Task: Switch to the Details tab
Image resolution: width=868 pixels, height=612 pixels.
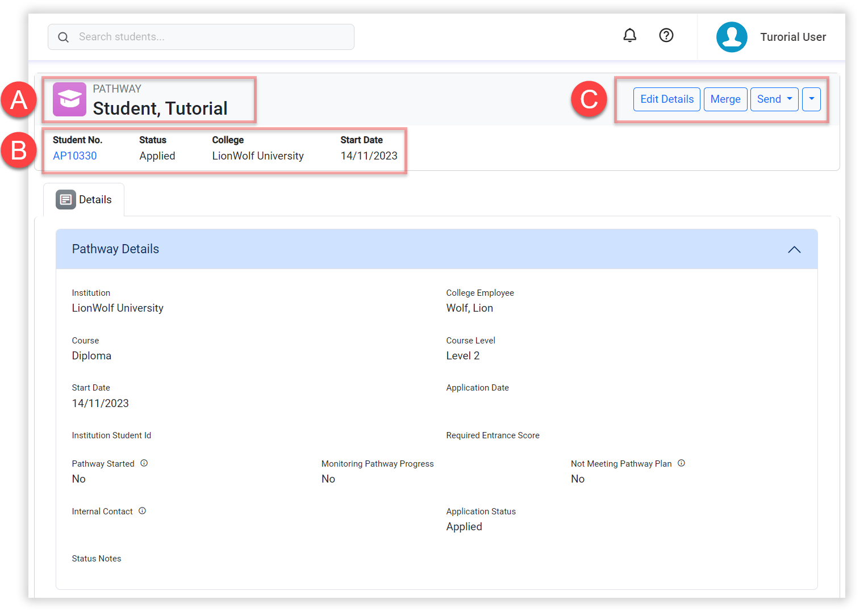Action: 84,200
